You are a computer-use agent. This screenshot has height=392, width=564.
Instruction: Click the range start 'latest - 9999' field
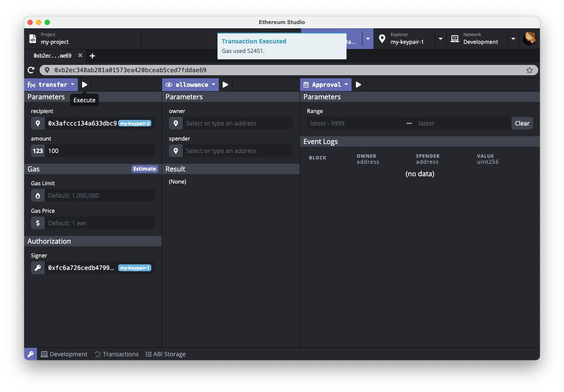355,123
